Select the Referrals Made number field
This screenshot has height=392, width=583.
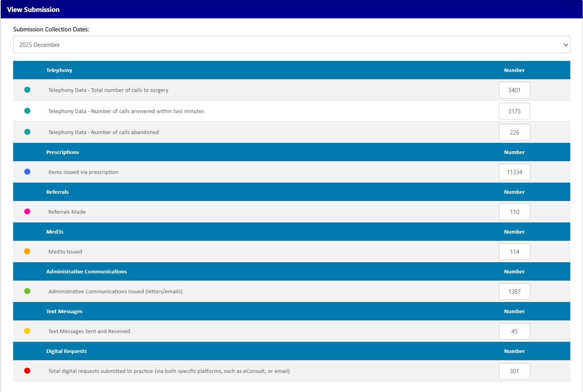pyautogui.click(x=514, y=212)
